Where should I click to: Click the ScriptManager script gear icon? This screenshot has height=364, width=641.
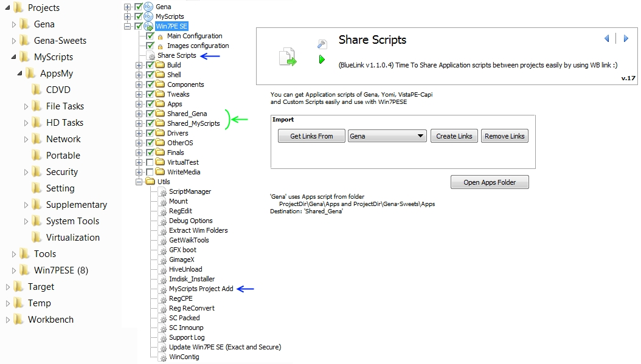coord(163,192)
